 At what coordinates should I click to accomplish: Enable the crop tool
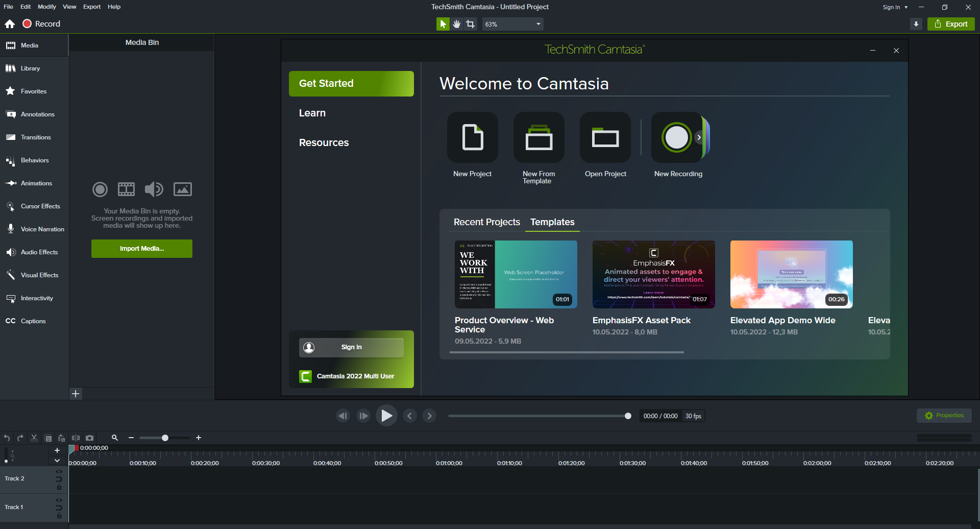[470, 24]
